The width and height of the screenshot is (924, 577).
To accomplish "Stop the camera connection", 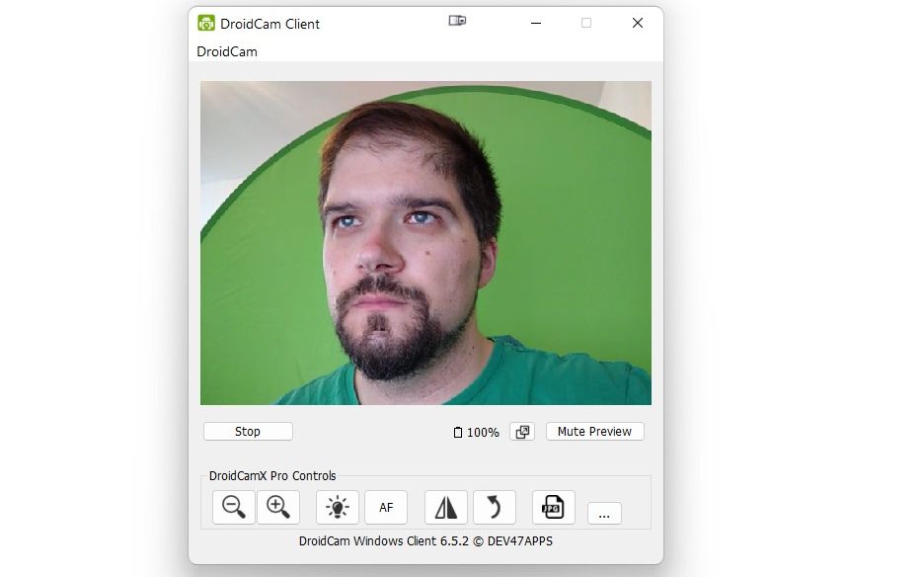I will click(x=248, y=432).
